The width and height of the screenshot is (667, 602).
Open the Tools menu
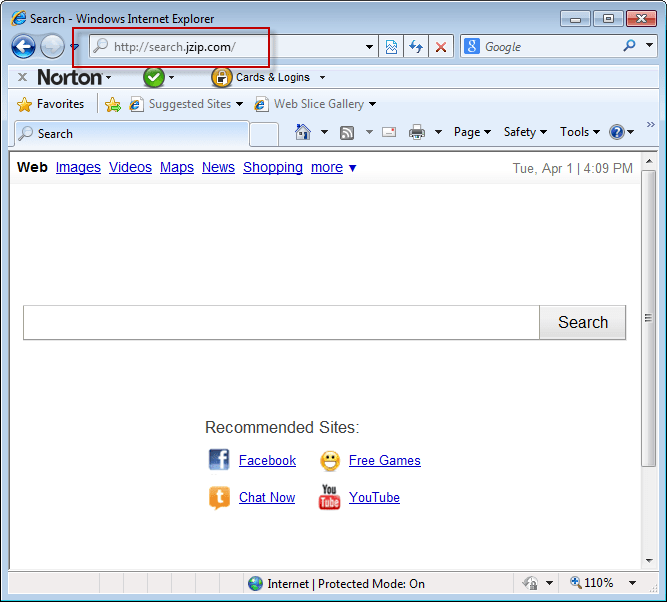[x=580, y=132]
